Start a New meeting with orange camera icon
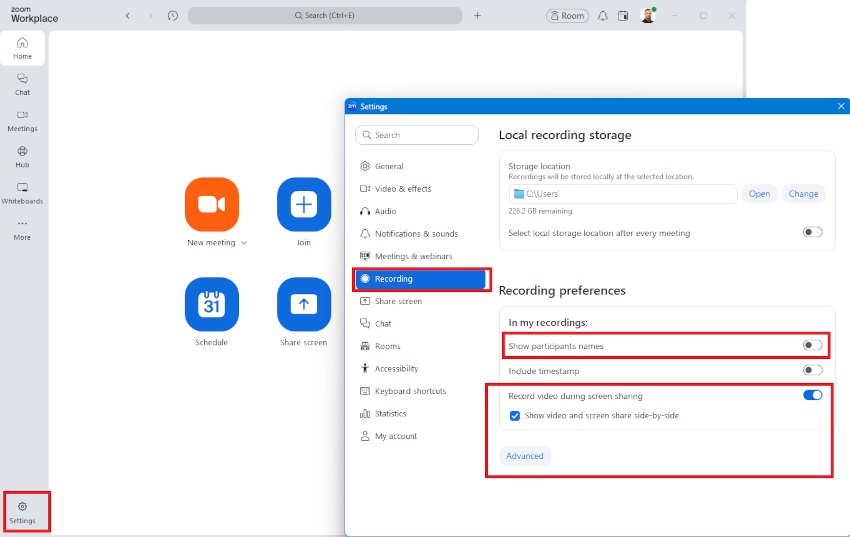The height and width of the screenshot is (537, 850). coord(211,204)
